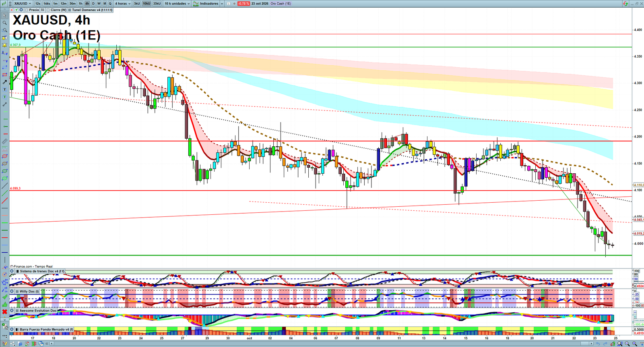Select the red ellipse drawing tool
This screenshot has height=347, width=644.
(4, 156)
